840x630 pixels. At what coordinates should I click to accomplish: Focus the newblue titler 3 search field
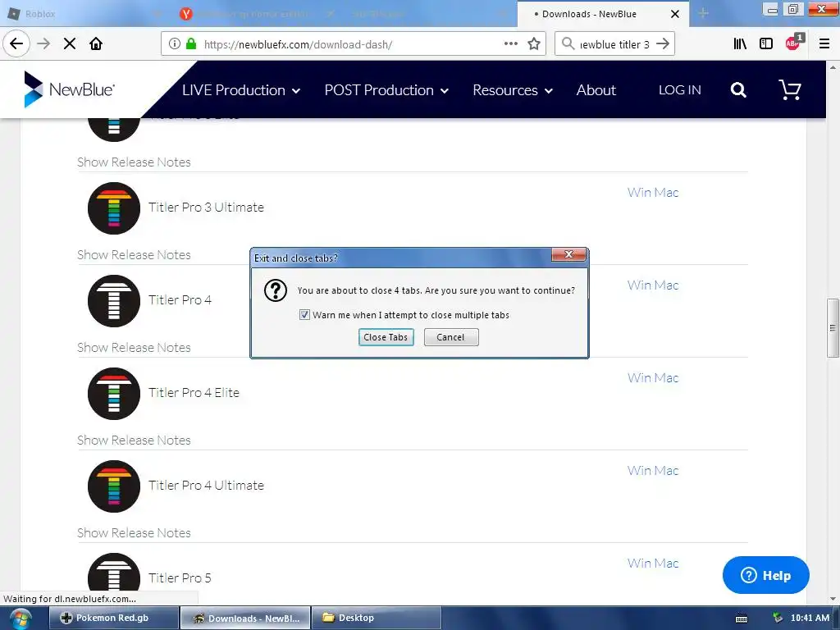(x=614, y=44)
